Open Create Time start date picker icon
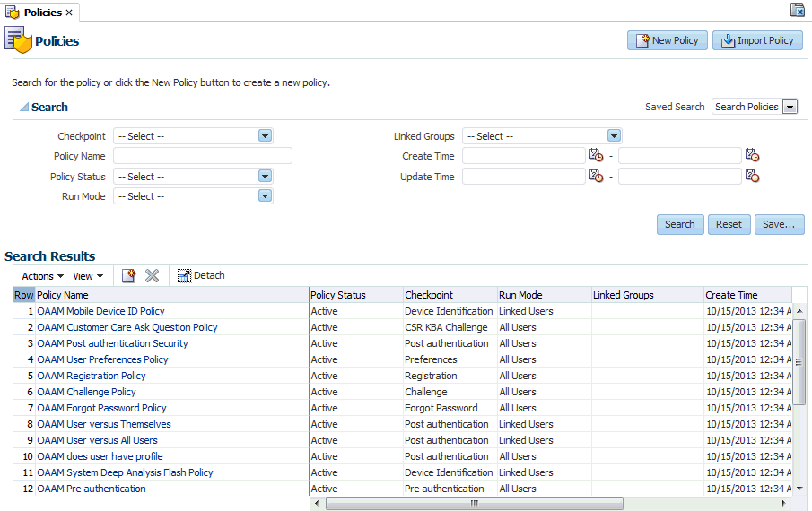Image resolution: width=812 pixels, height=511 pixels. tap(596, 155)
